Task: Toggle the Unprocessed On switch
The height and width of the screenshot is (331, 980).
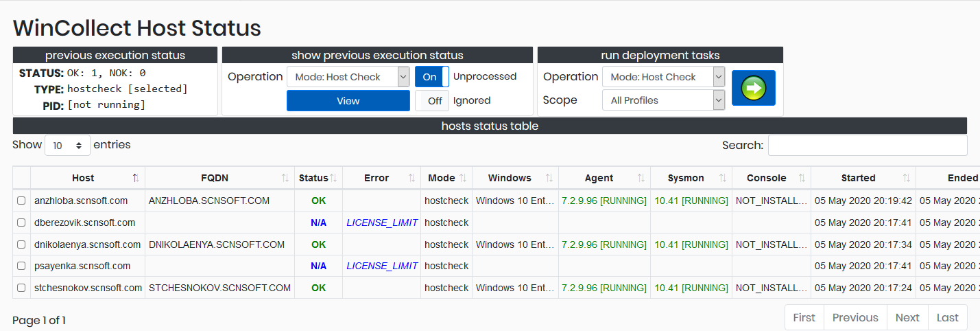Action: 431,77
